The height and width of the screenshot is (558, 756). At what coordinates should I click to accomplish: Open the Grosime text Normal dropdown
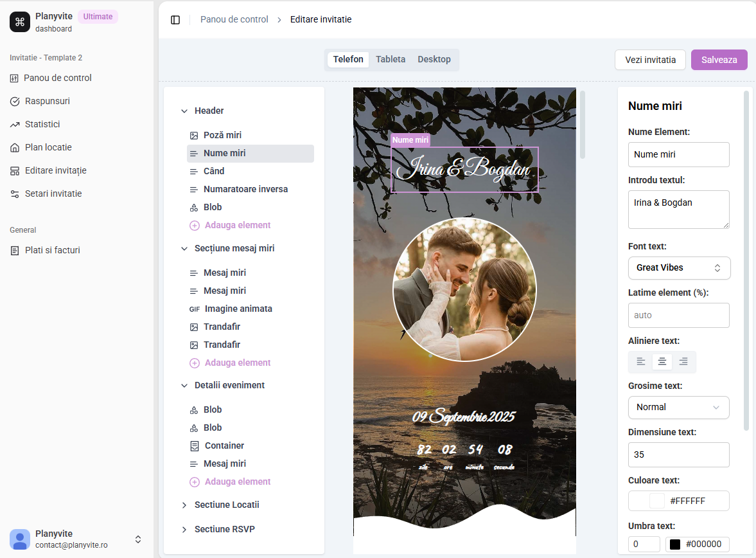[678, 408]
